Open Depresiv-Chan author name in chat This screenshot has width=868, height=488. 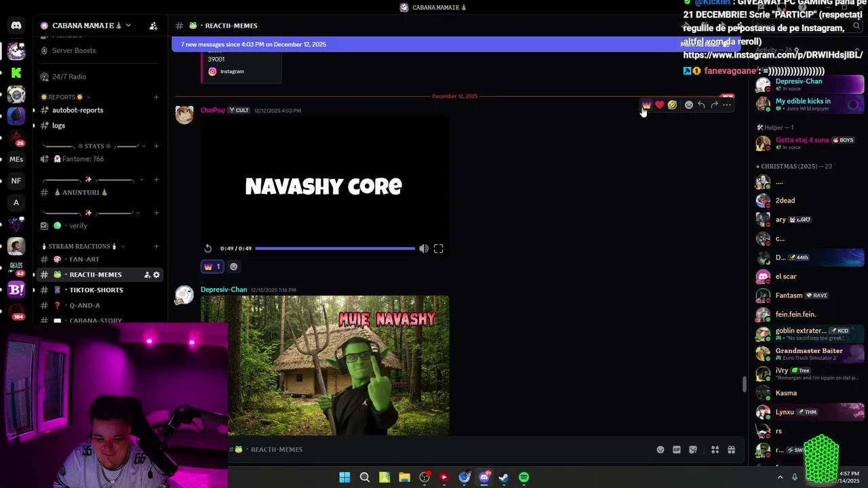click(224, 289)
